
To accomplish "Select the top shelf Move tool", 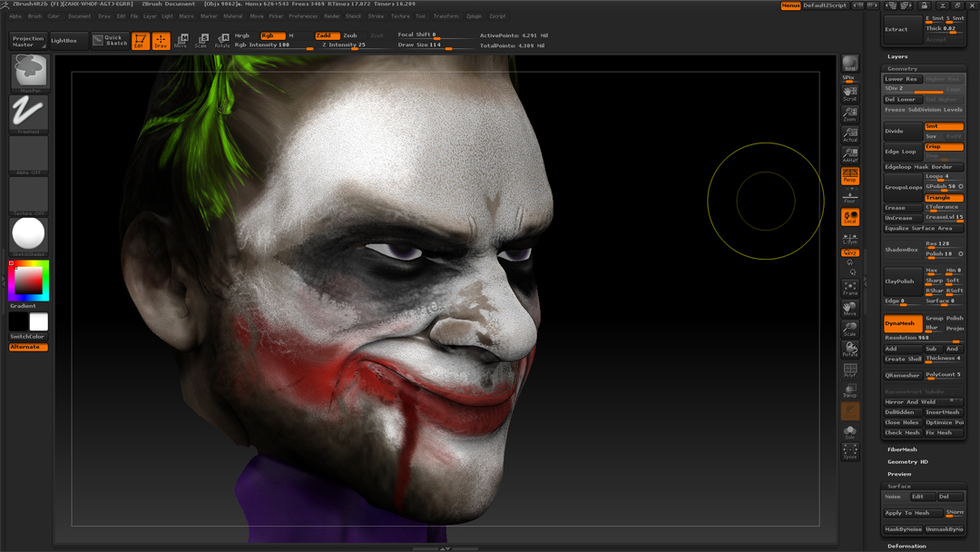I will click(181, 41).
